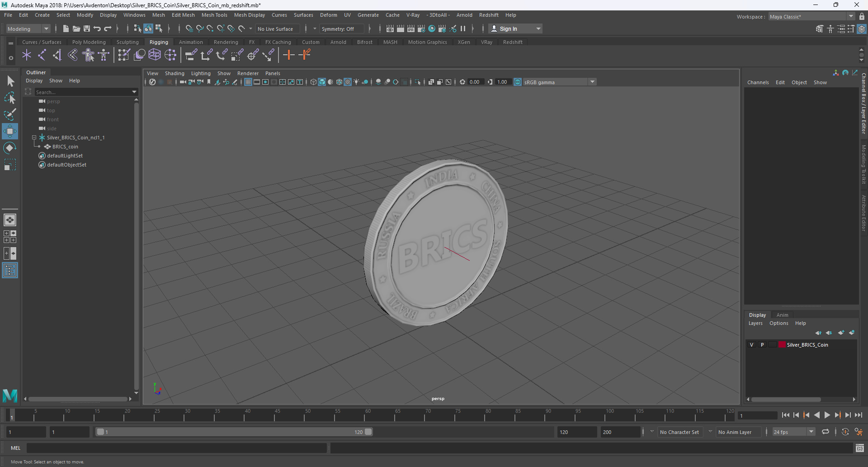This screenshot has width=868, height=467.
Task: Collapse the Silver_BRICS_Coin_ncl1_1 outliner node
Action: 34,138
